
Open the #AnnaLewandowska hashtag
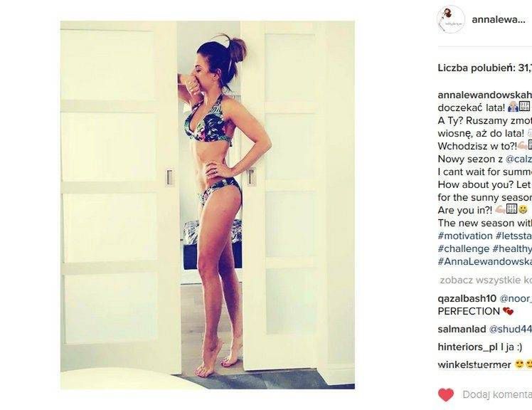click(x=485, y=261)
